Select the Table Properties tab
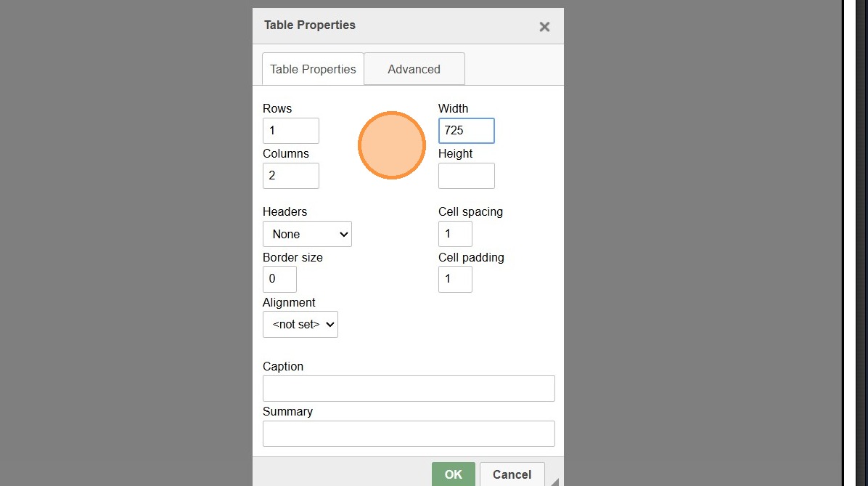868x486 pixels. coord(313,69)
